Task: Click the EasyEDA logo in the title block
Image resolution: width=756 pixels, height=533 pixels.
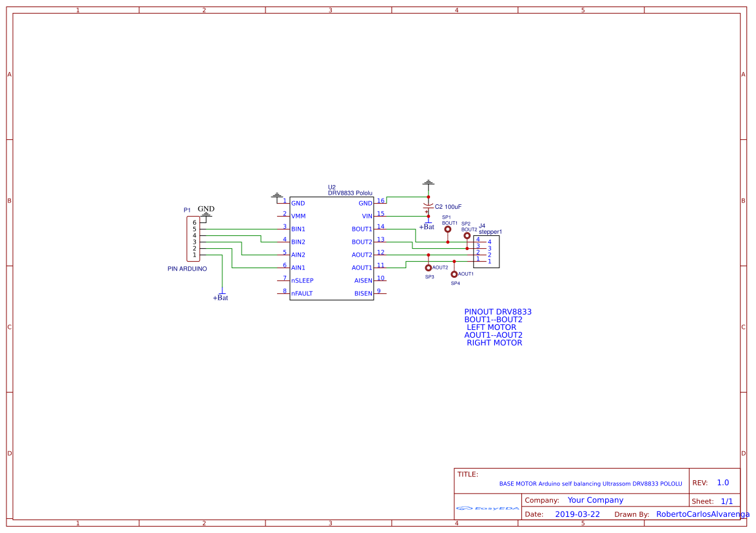Action: [x=488, y=509]
